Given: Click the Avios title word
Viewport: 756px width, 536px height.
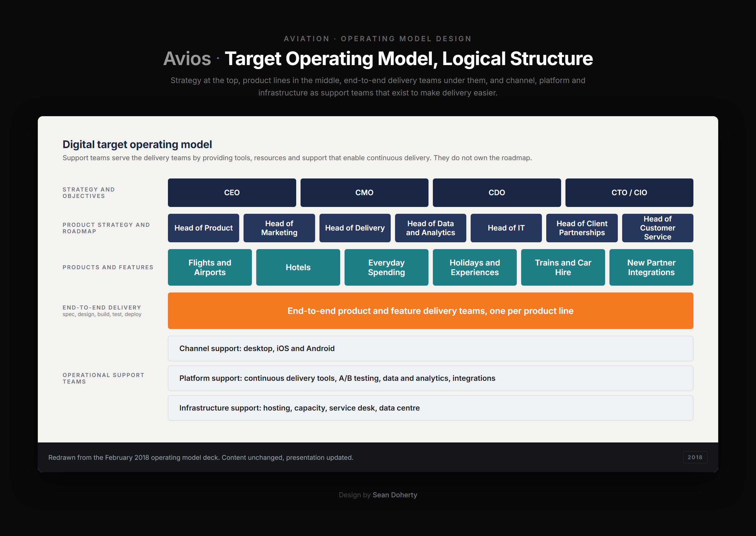Looking at the screenshot, I should point(187,59).
